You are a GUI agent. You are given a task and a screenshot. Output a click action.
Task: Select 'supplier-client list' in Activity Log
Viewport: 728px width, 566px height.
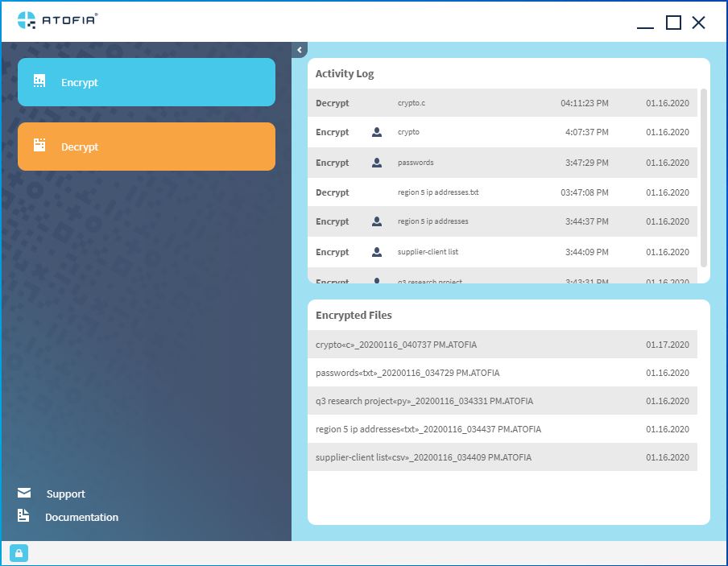tap(428, 252)
